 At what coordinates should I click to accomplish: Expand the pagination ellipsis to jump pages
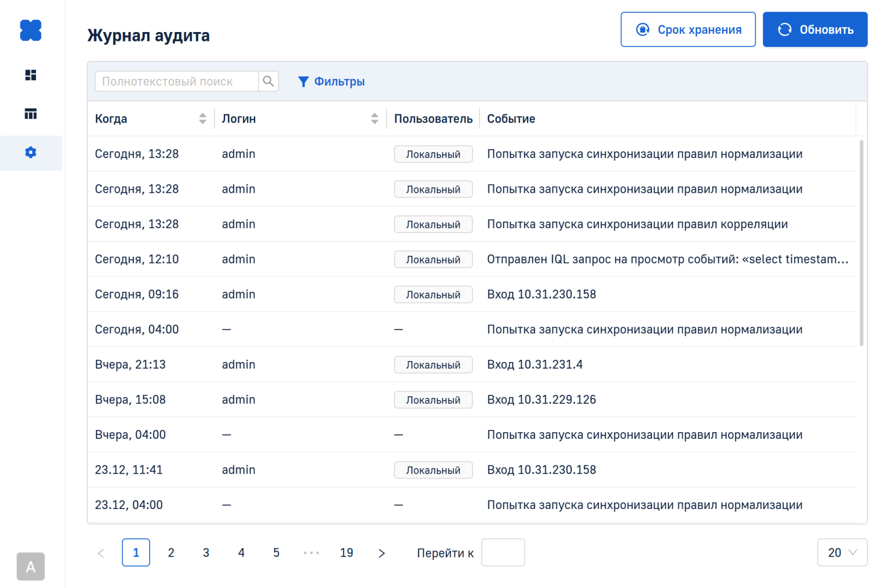tap(312, 553)
